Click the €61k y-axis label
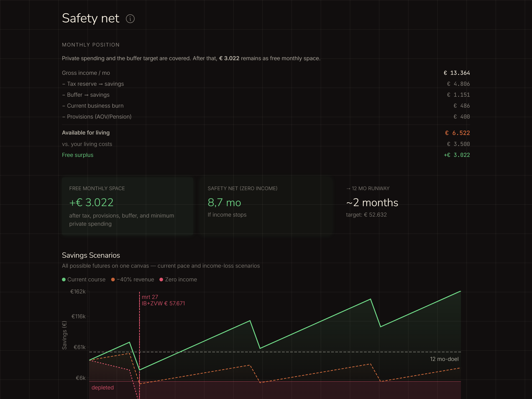This screenshot has width=532, height=399. (80, 347)
